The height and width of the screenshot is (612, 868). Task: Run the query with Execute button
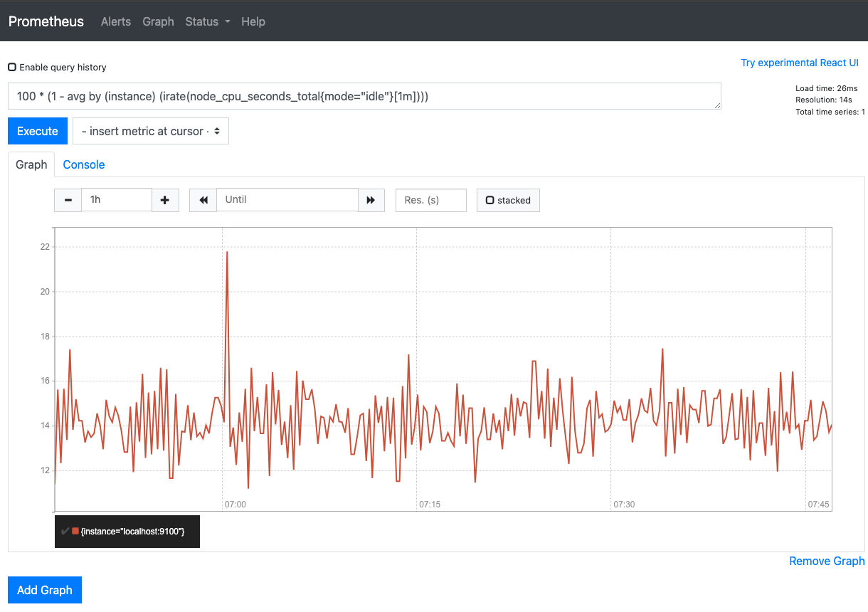click(38, 131)
